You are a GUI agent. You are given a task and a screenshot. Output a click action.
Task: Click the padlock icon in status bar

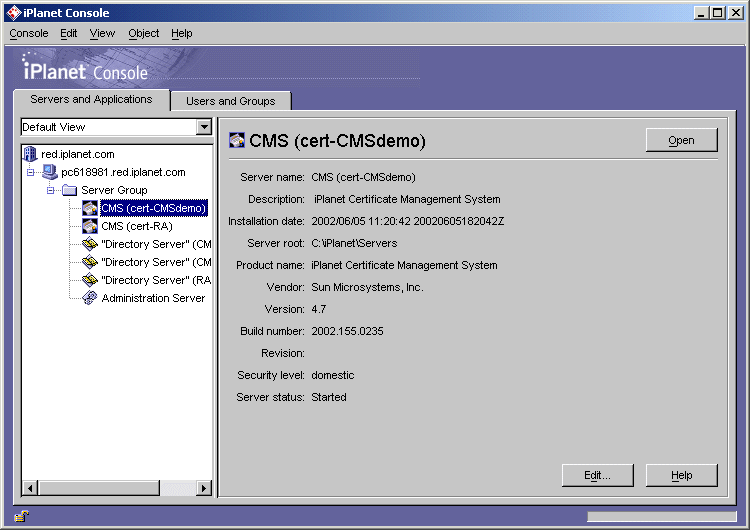point(22,516)
